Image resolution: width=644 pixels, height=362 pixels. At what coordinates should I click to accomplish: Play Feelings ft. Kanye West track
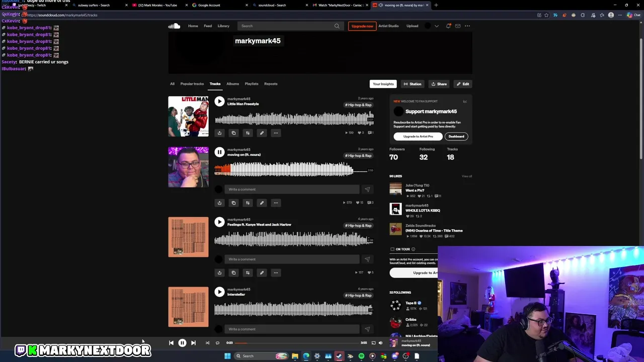(219, 222)
